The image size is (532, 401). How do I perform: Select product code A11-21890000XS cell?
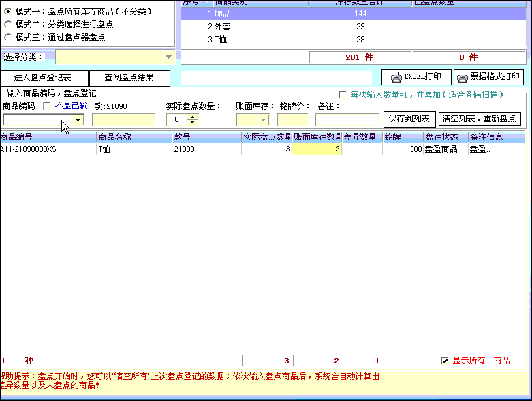point(48,149)
